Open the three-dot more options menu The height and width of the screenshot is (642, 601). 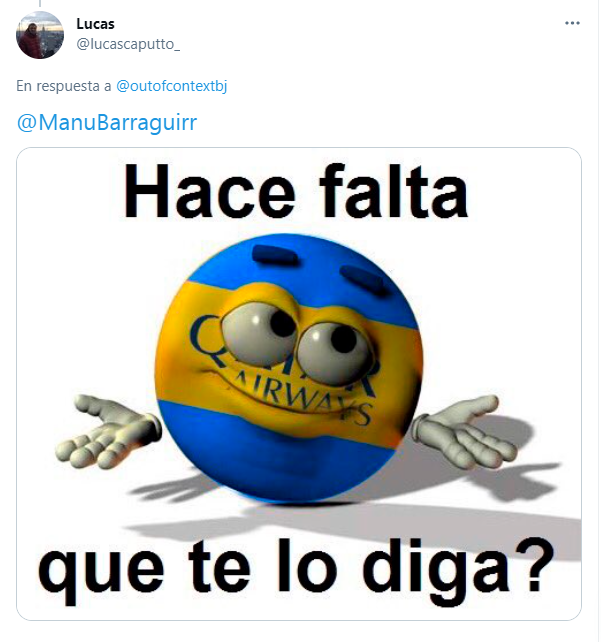pos(572,23)
